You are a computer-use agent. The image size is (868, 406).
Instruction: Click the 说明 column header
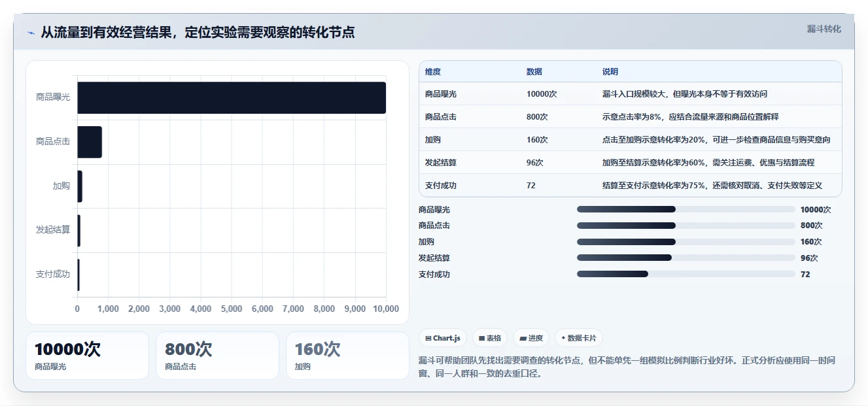click(610, 72)
